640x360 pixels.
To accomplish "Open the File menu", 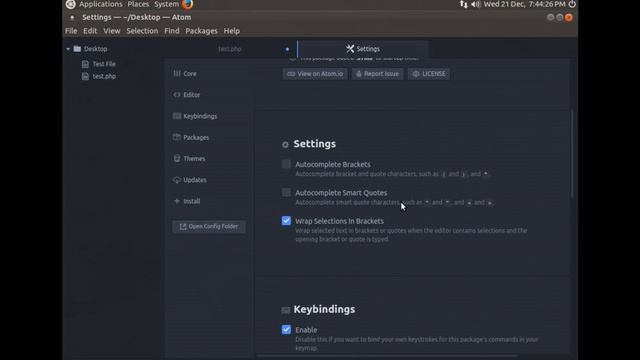I will pyautogui.click(x=71, y=31).
